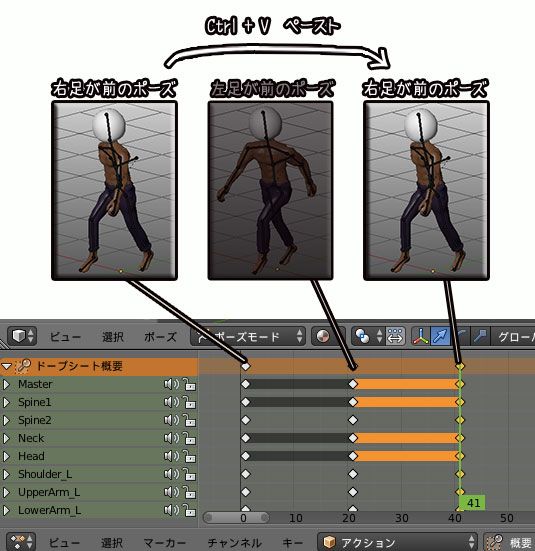Viewport: 535px width, 551px height.
Task: Click the 3D view editor type icon
Action: [x=22, y=336]
